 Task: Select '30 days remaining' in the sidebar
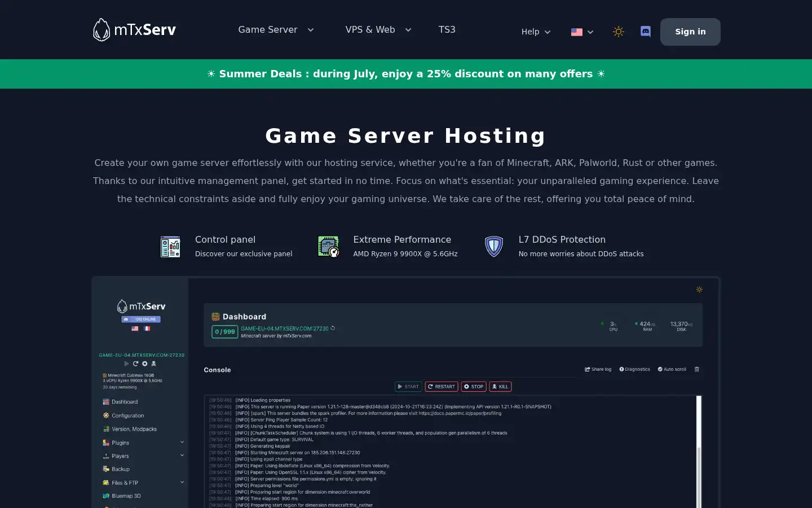[120, 387]
